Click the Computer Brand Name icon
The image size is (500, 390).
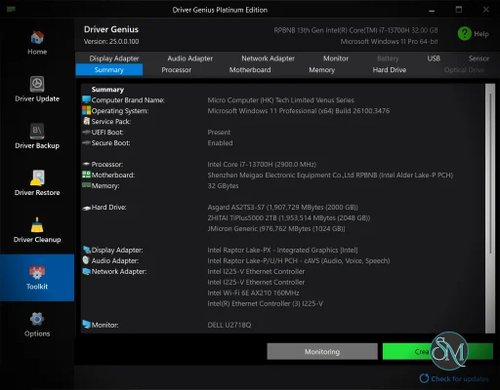pos(86,100)
